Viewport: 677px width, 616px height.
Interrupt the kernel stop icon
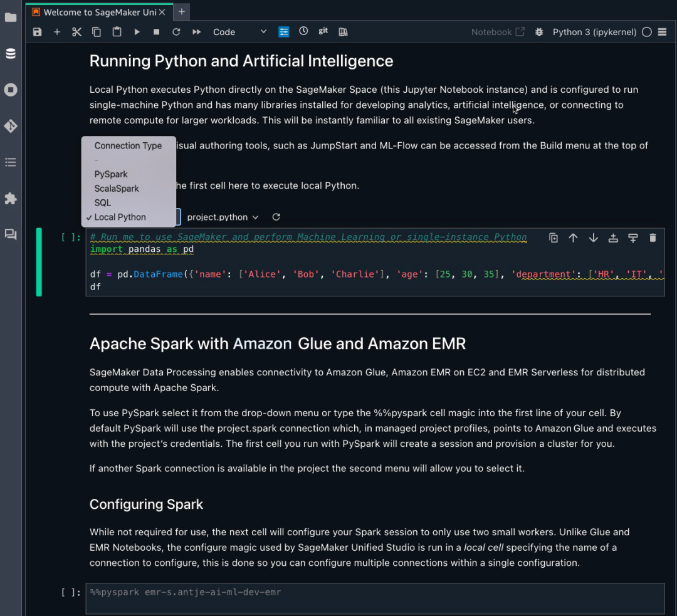pyautogui.click(x=156, y=32)
